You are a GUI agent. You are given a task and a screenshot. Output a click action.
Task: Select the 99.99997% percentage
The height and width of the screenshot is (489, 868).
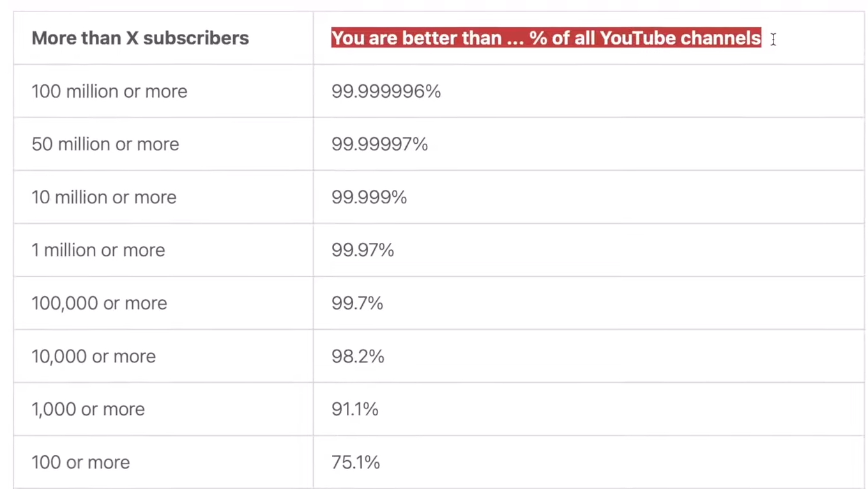click(379, 144)
